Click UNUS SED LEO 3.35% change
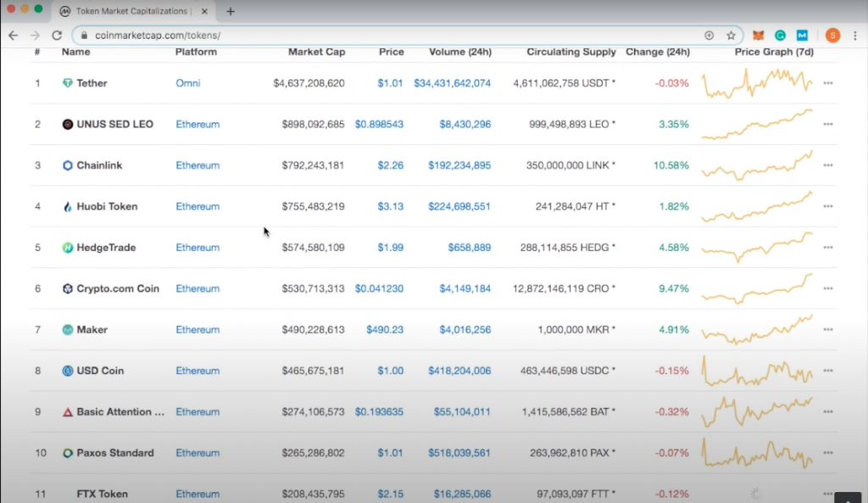Image resolution: width=868 pixels, height=503 pixels. pyautogui.click(x=674, y=124)
